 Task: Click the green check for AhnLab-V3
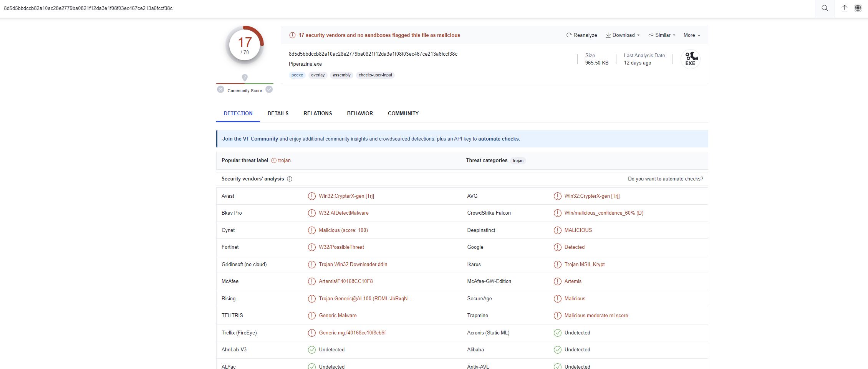312,350
